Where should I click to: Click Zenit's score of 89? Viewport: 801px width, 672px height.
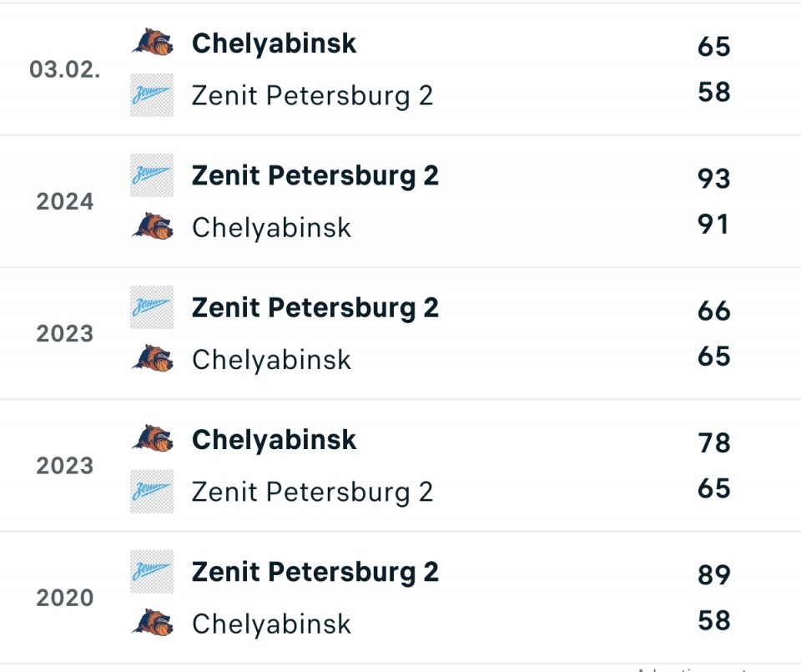click(714, 575)
